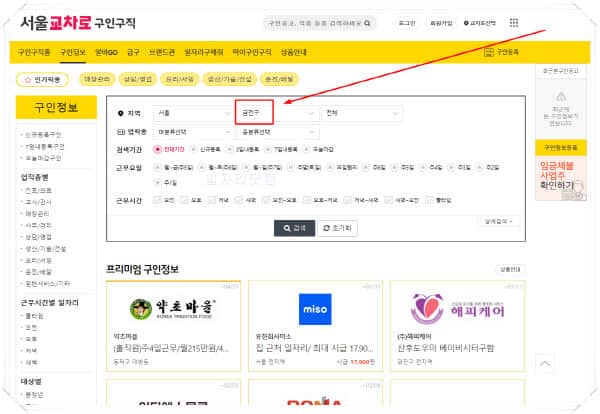
Task: Open the 중분류선택 subcategory dropdown
Action: click(277, 132)
